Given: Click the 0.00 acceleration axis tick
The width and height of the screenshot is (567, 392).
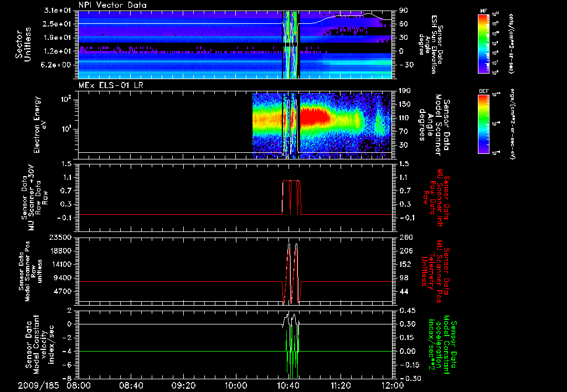Looking at the screenshot, I should (408, 351).
